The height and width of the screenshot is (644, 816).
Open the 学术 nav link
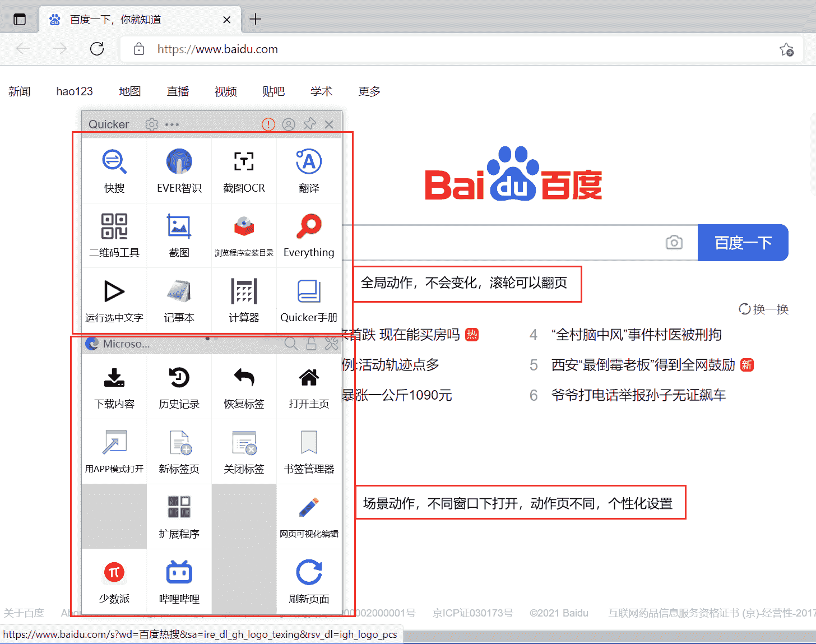click(x=322, y=91)
